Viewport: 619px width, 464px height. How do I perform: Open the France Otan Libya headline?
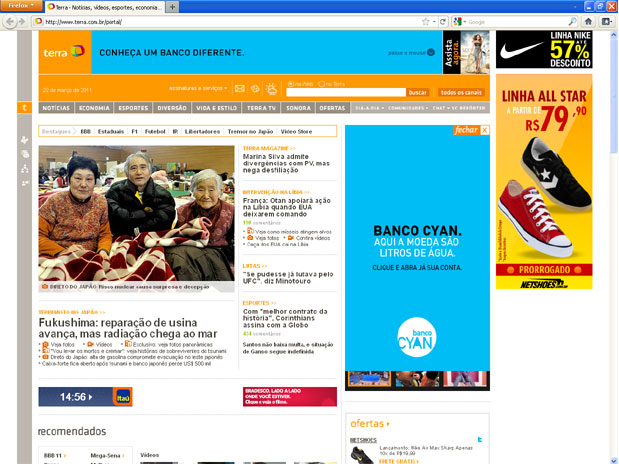pyautogui.click(x=287, y=207)
